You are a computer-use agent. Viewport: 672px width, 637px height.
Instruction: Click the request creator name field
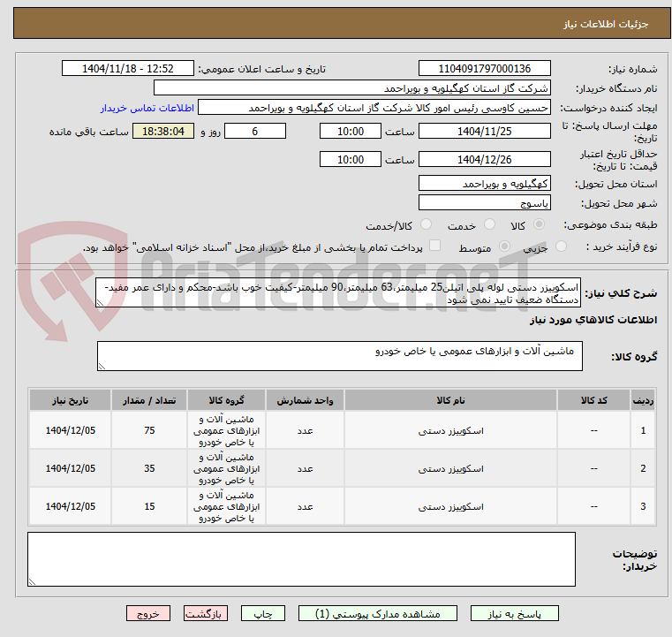pos(374,108)
